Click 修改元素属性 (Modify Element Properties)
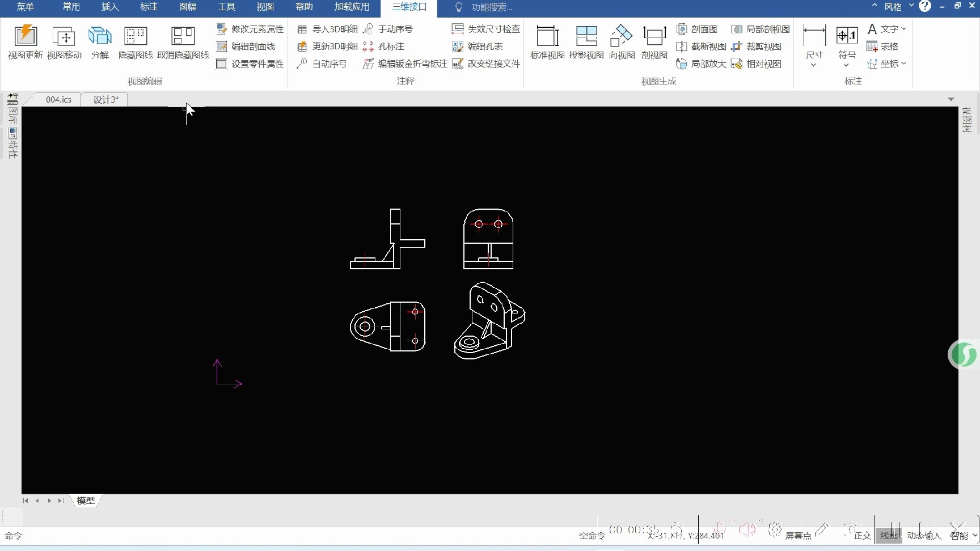Viewport: 980px width, 551px height. tap(250, 29)
